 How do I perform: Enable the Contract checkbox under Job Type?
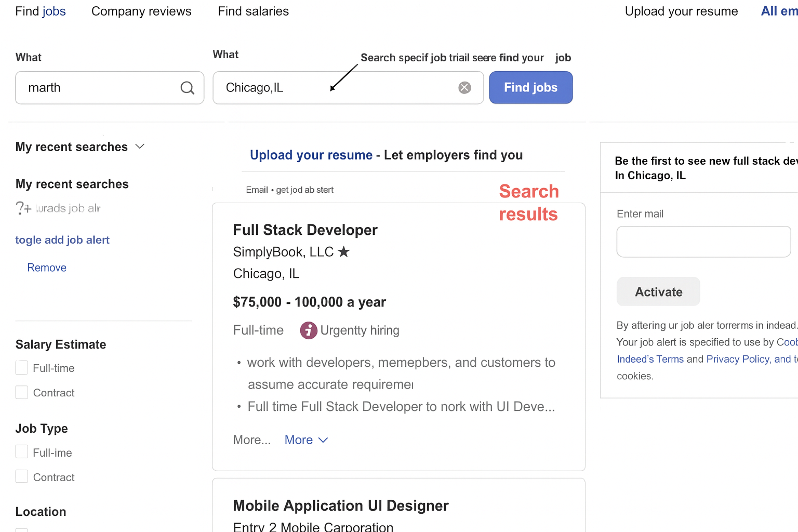(x=22, y=476)
